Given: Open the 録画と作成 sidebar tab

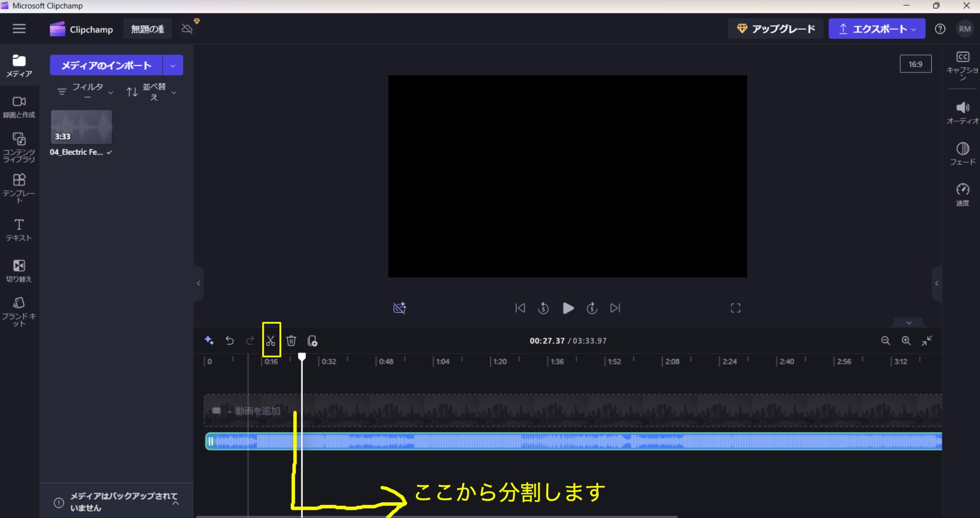Looking at the screenshot, I should (19, 107).
